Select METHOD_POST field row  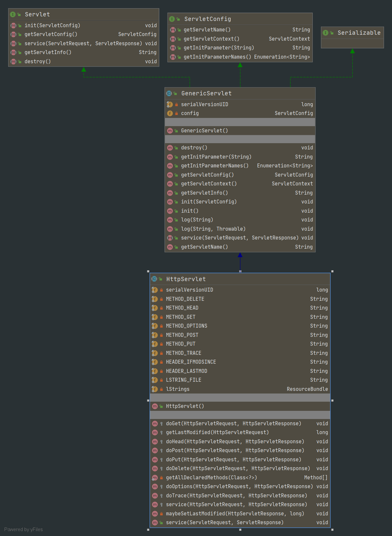click(240, 335)
